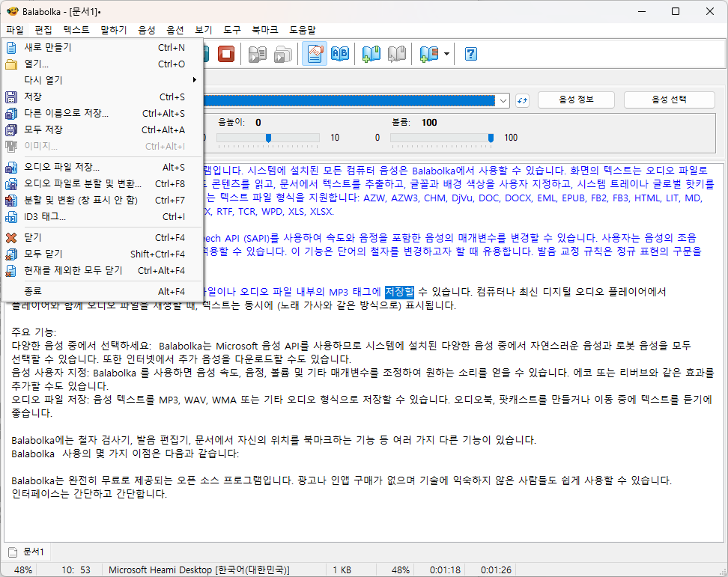Image resolution: width=728 pixels, height=577 pixels.
Task: Click the 0:01:26 total time status entry
Action: pos(496,570)
